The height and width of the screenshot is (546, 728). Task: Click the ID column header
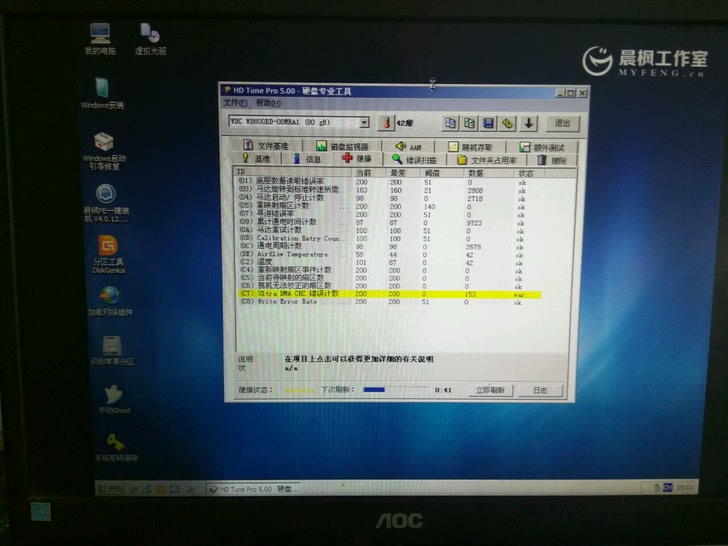coord(292,172)
